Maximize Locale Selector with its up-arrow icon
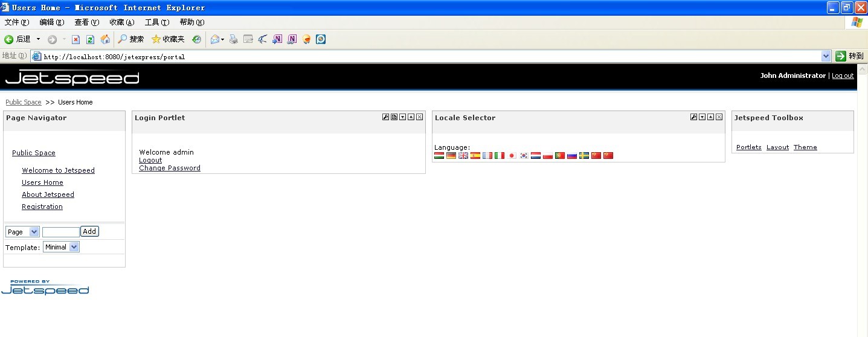The width and height of the screenshot is (868, 337). point(711,117)
